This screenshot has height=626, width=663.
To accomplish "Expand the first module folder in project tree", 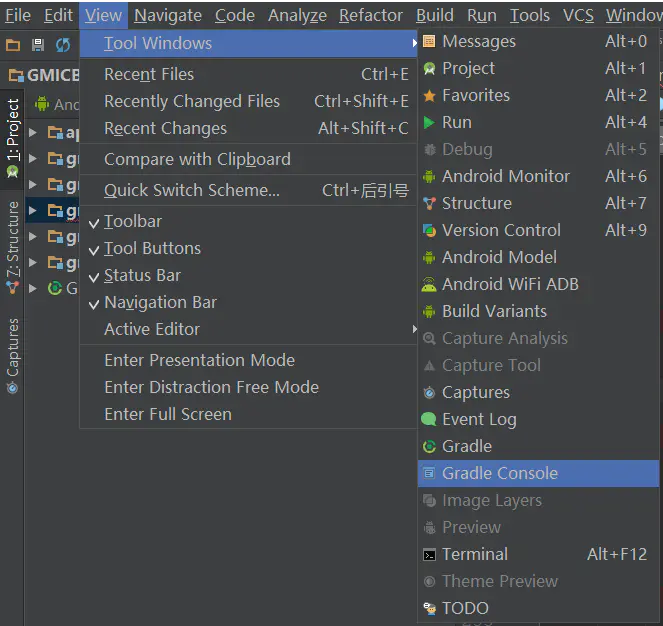I will 33,132.
